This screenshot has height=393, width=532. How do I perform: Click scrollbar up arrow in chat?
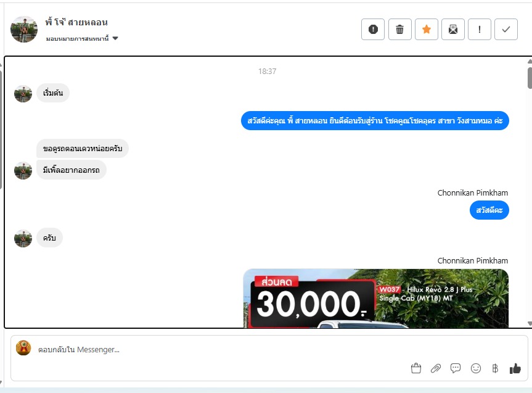[x=530, y=62]
